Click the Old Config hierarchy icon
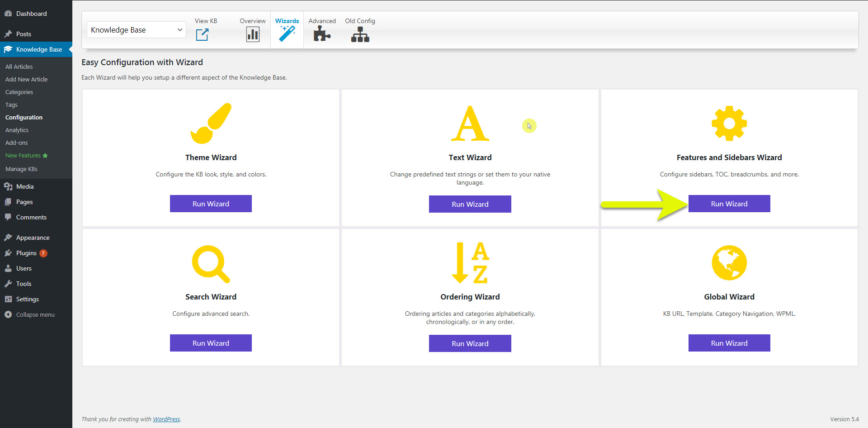Screen dimensions: 868x428 360,34
